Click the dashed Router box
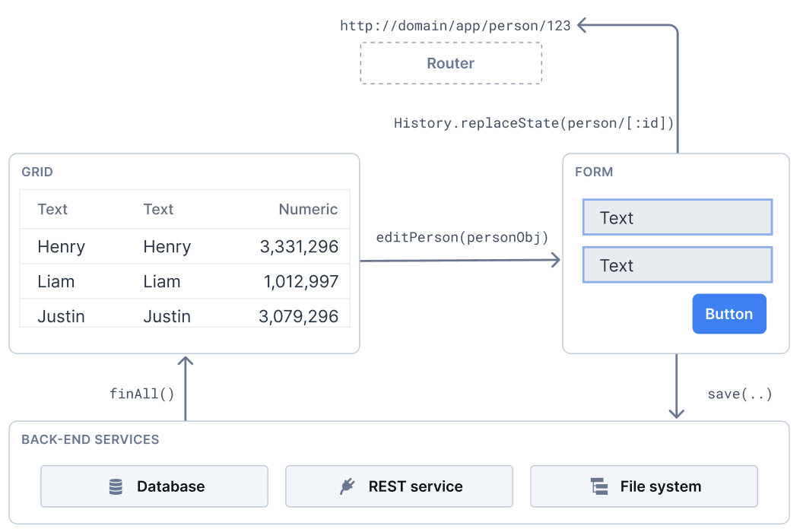The image size is (803, 532). (x=450, y=63)
